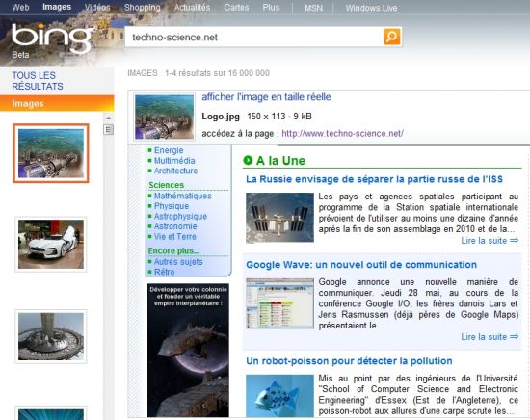The image size is (530, 420).
Task: Click afficher l'image en taille réelle
Action: 266,97
